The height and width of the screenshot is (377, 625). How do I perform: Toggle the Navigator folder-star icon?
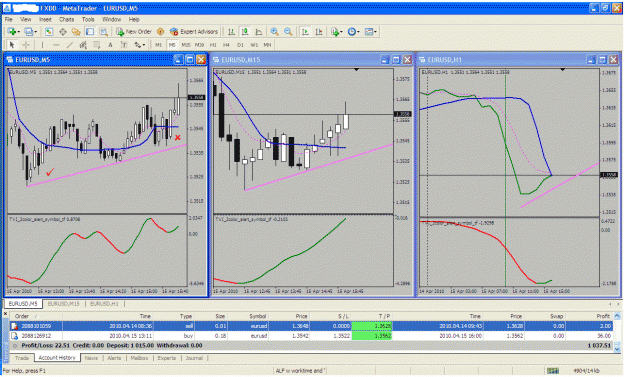76,31
